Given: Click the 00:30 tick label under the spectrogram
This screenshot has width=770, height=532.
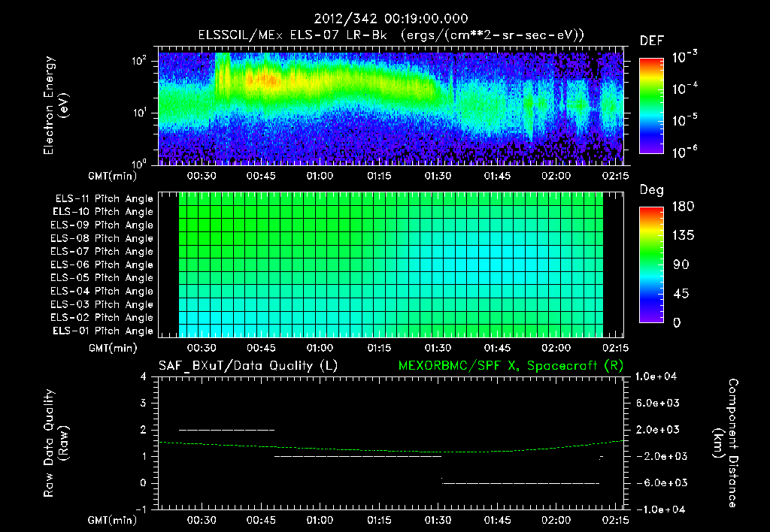Looking at the screenshot, I should [202, 176].
